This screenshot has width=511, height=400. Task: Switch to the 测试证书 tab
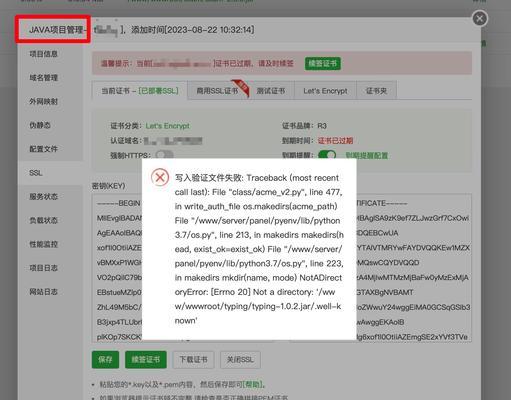tap(271, 91)
